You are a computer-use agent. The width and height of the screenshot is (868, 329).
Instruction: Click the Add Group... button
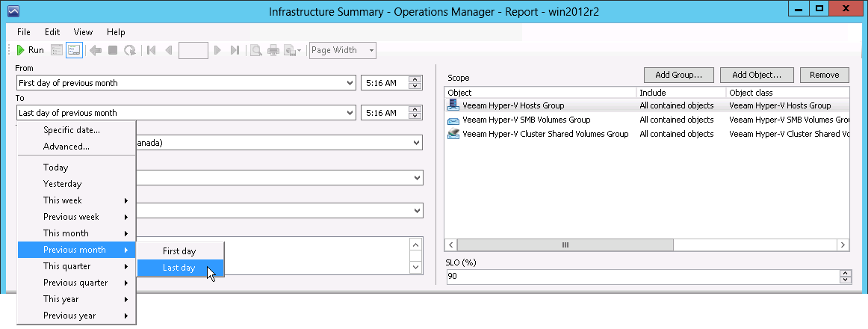click(679, 75)
